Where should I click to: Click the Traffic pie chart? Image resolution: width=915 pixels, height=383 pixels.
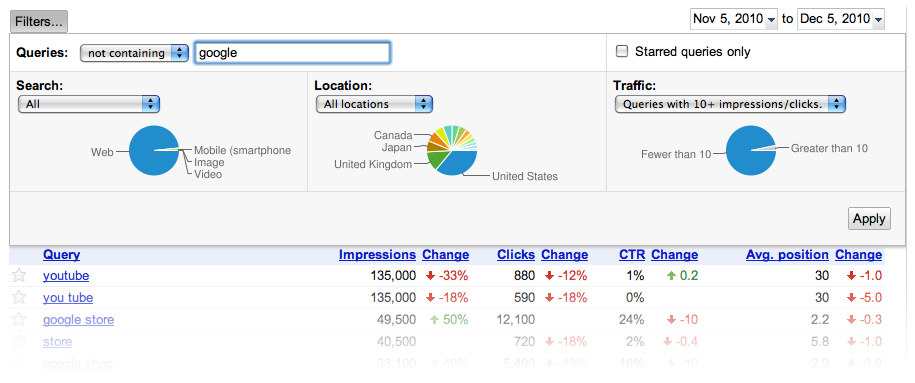[x=752, y=151]
